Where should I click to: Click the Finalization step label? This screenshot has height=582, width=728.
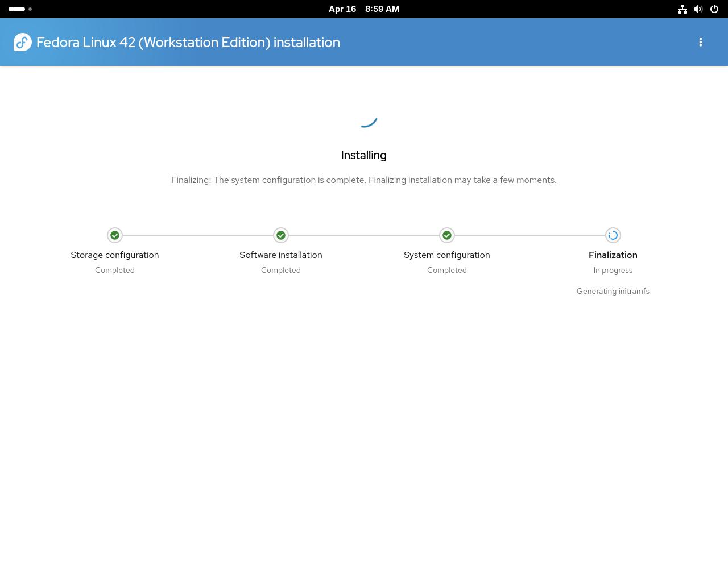(613, 255)
